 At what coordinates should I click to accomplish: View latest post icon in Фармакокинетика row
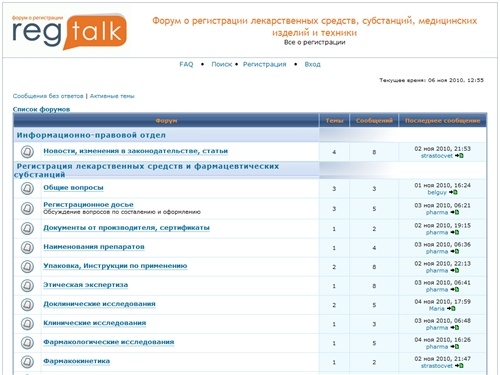459,366
